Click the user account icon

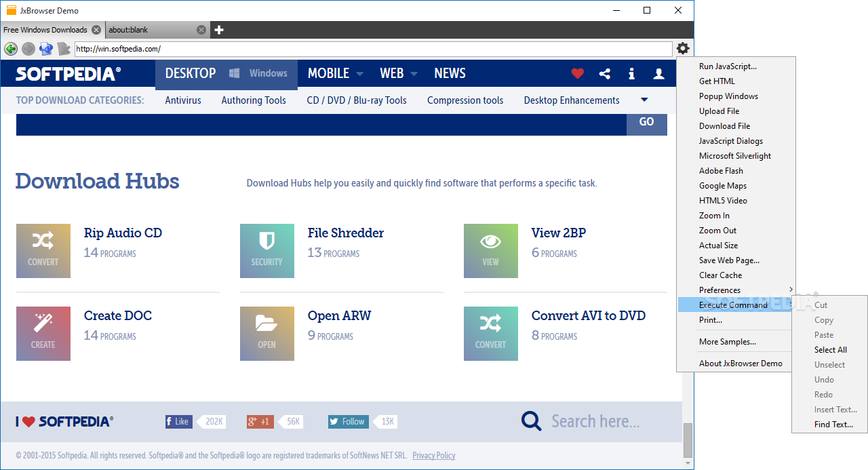[658, 74]
